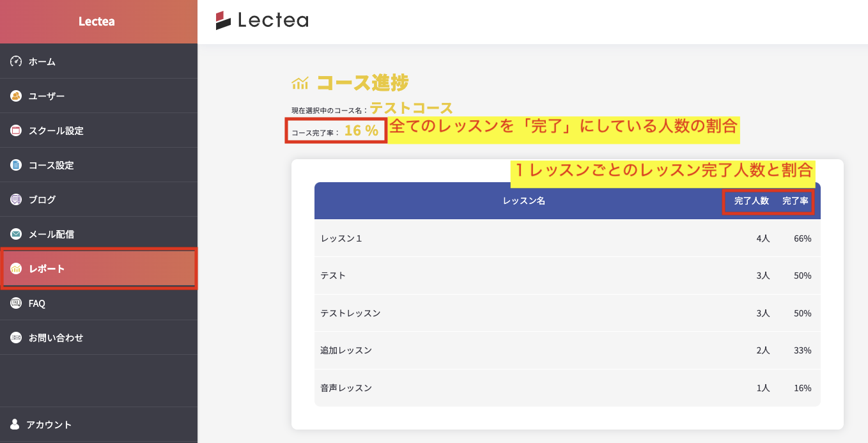This screenshot has width=868, height=443.
Task: Click the Contact (お問い合わせ) icon
Action: pyautogui.click(x=16, y=338)
